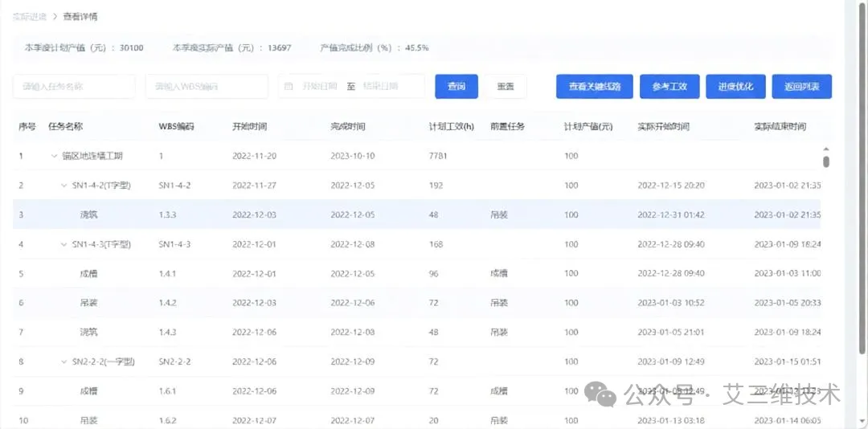Click actual start 2022-12-15 20:20 cell
868x429 pixels.
click(x=671, y=186)
